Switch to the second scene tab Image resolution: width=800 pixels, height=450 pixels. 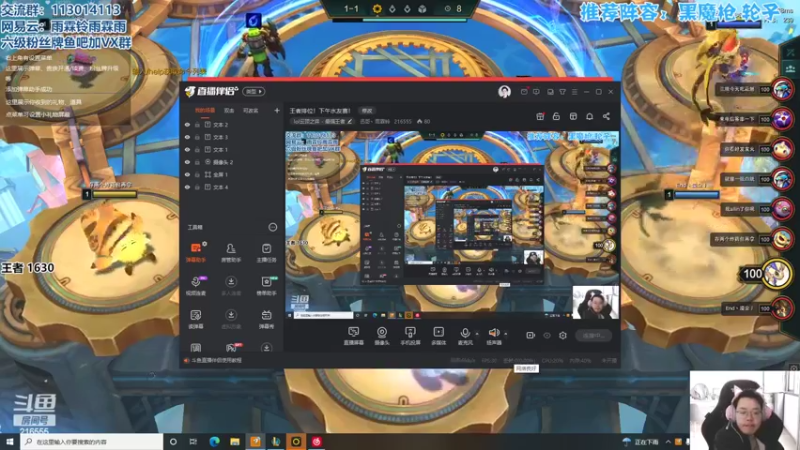(x=229, y=110)
